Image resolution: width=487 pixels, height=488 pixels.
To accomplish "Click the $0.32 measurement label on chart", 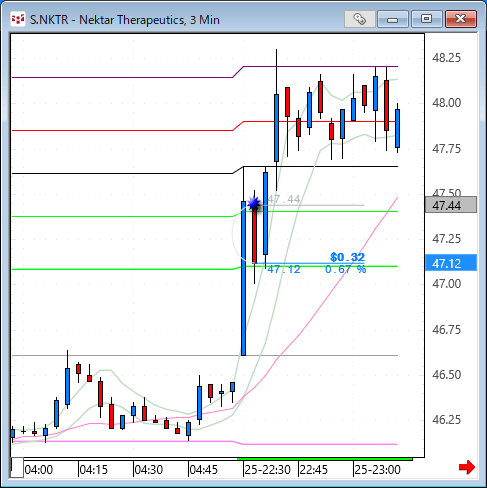I will 347,257.
